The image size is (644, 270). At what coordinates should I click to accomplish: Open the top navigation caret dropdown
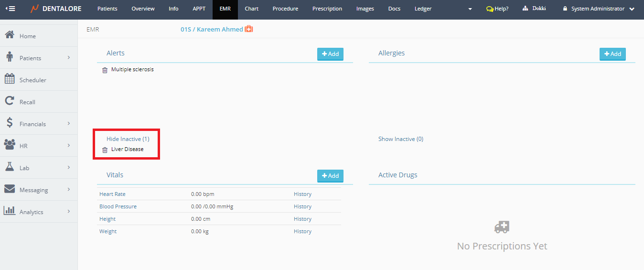point(470,9)
